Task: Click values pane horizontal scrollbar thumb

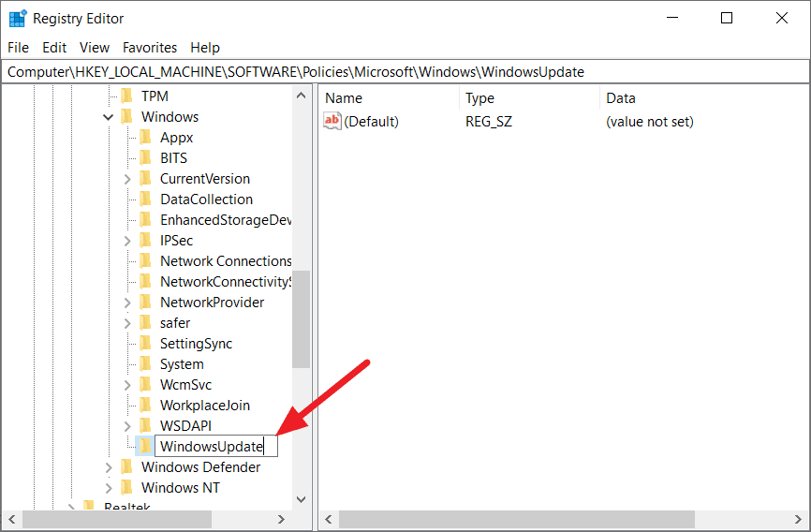Action: (517, 519)
